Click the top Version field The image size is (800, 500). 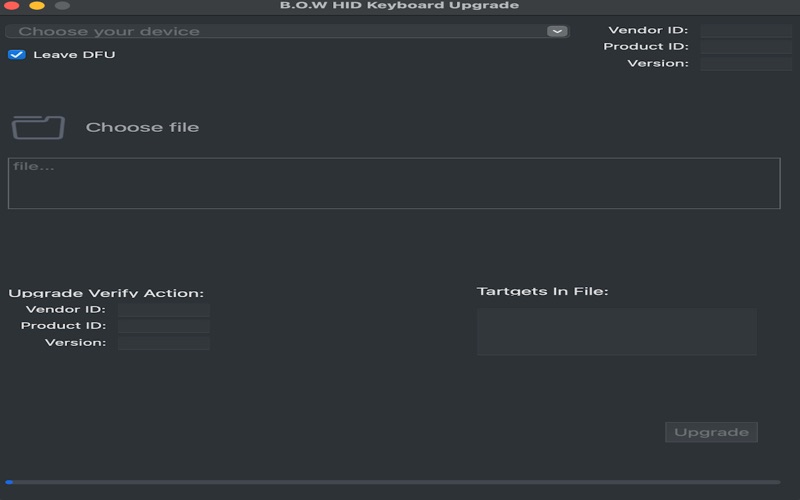[x=746, y=63]
